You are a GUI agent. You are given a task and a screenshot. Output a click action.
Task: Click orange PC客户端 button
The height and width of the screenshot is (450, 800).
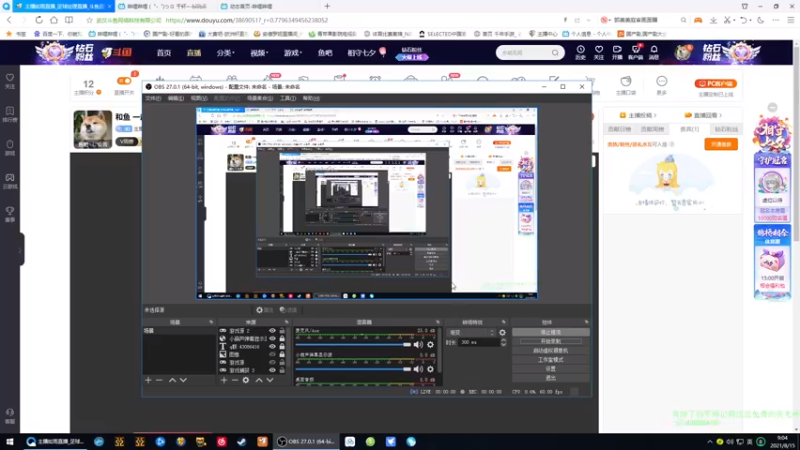(x=715, y=84)
